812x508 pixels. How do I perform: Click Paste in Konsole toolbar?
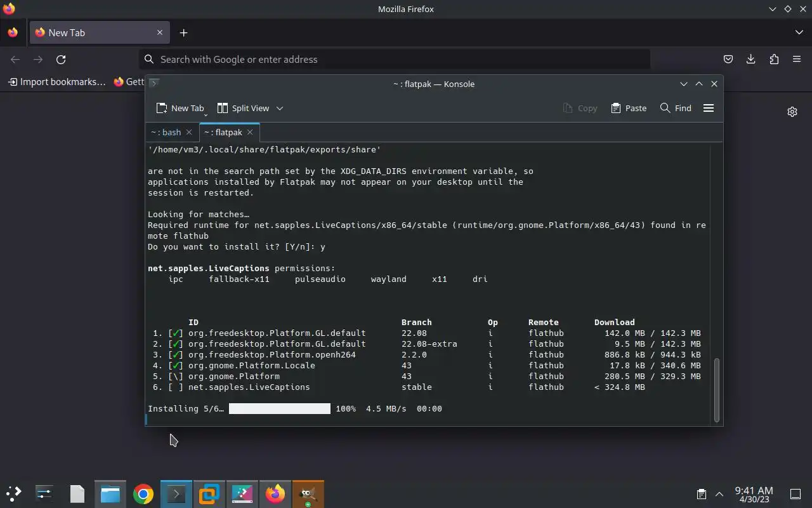coord(629,108)
